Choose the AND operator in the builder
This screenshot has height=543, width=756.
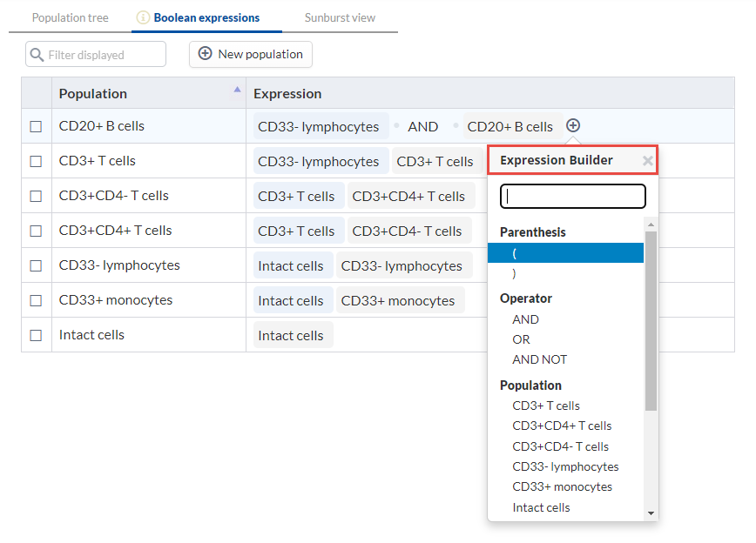point(525,319)
